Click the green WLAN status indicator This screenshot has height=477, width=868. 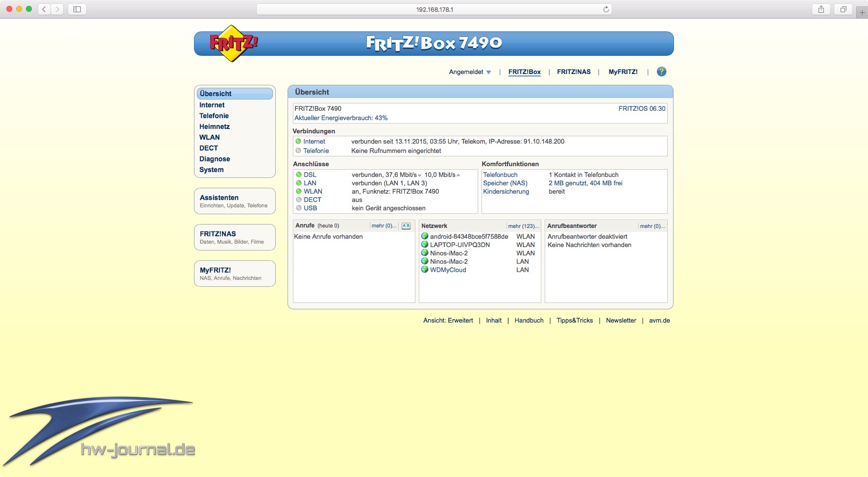[299, 191]
